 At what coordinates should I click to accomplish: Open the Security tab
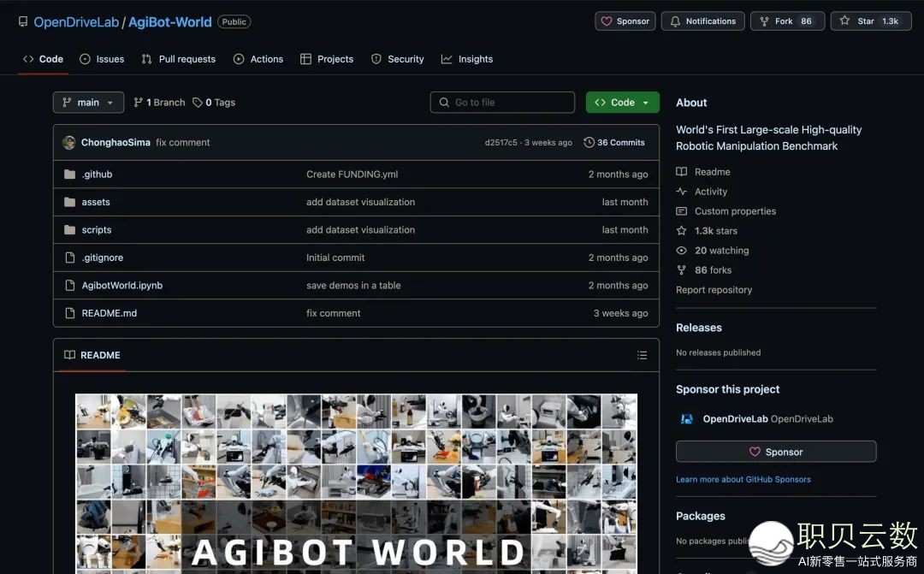coord(398,59)
